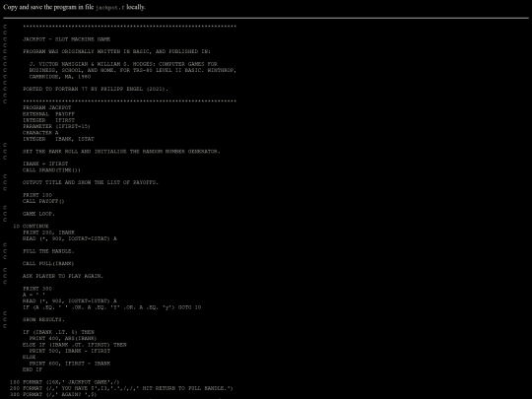Click the 'END IF' statement
Screen dimensions: 532x399
[x=33, y=369]
